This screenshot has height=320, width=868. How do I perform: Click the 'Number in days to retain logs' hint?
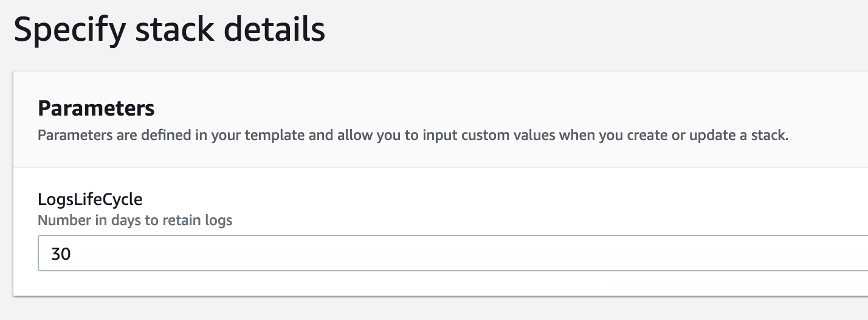click(x=135, y=220)
